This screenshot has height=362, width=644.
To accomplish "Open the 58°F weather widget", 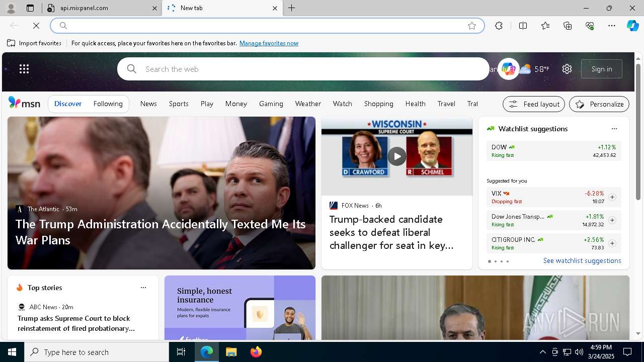I will 534,69.
